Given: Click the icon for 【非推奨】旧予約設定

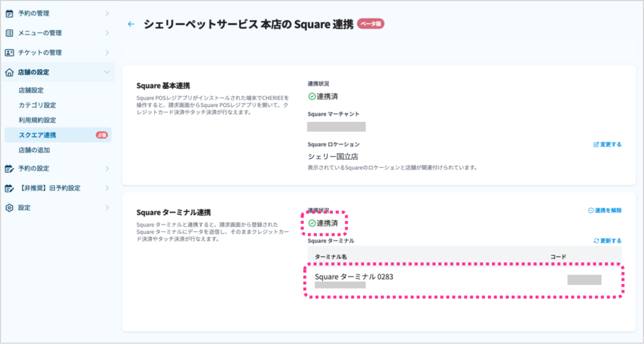Looking at the screenshot, I should pyautogui.click(x=9, y=188).
